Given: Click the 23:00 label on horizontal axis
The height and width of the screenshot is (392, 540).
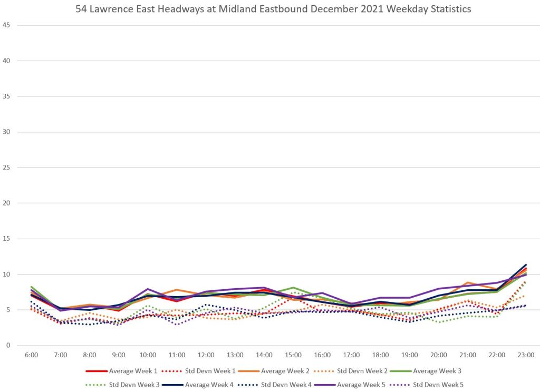Looking at the screenshot, I should [525, 355].
